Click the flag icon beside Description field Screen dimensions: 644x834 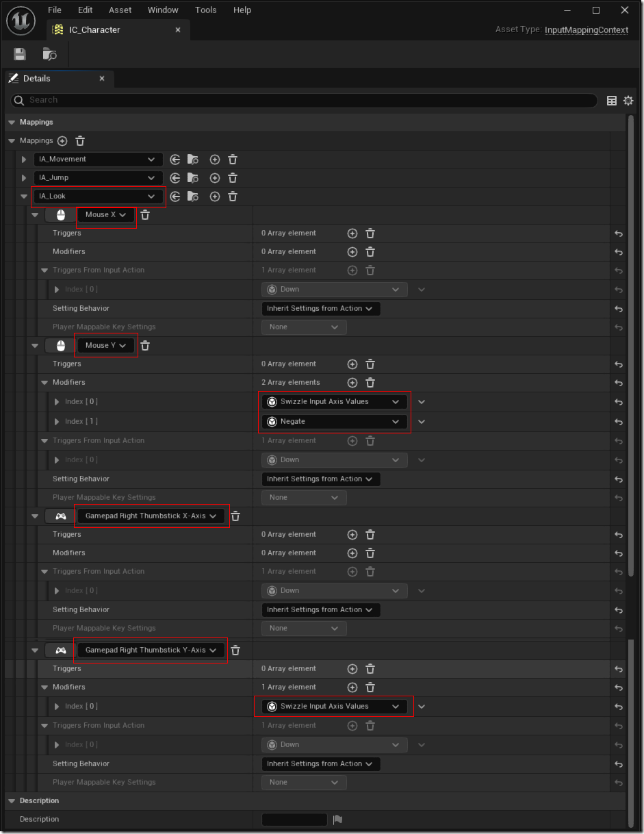[337, 820]
